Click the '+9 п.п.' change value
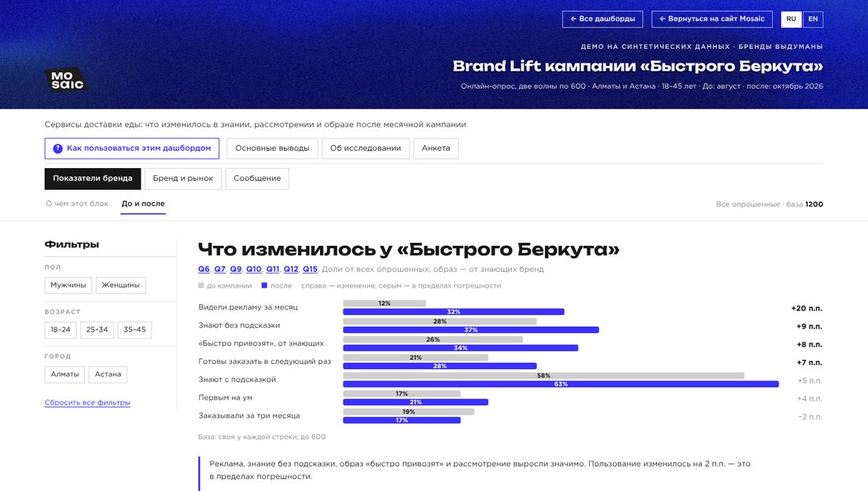This screenshot has width=868, height=491. pos(809,326)
